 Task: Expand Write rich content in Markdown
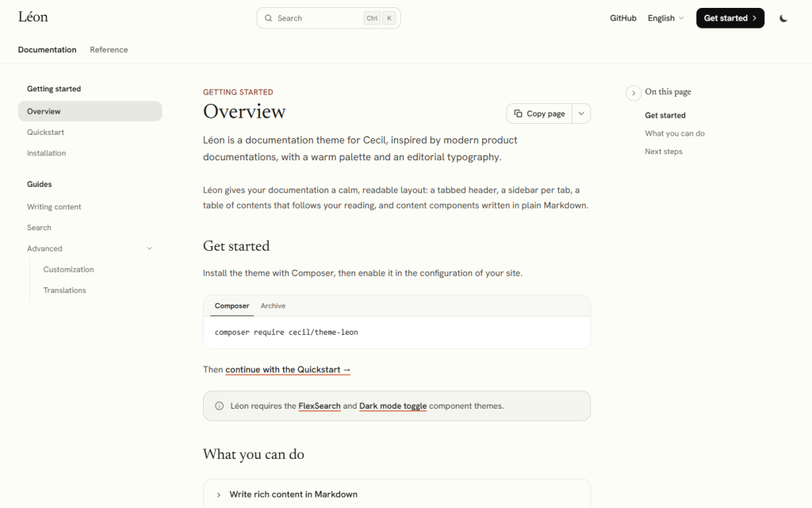tap(293, 495)
